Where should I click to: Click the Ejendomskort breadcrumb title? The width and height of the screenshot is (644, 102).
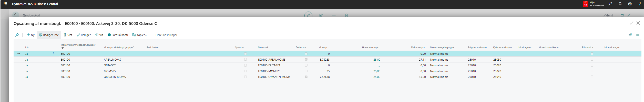pyautogui.click(x=31, y=15)
